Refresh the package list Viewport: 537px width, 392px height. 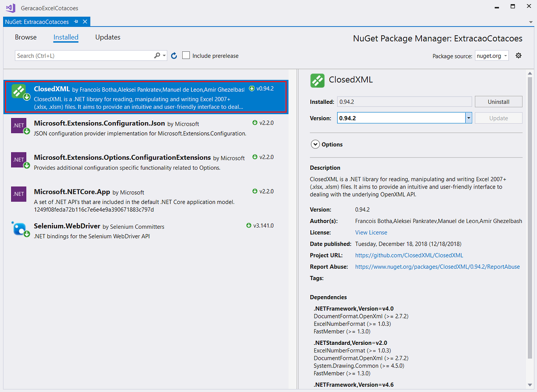tap(174, 56)
